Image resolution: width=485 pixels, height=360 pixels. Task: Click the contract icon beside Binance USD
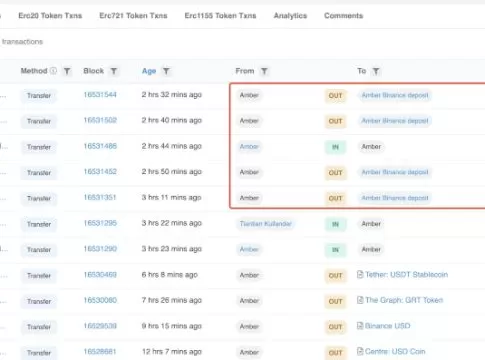(x=360, y=326)
